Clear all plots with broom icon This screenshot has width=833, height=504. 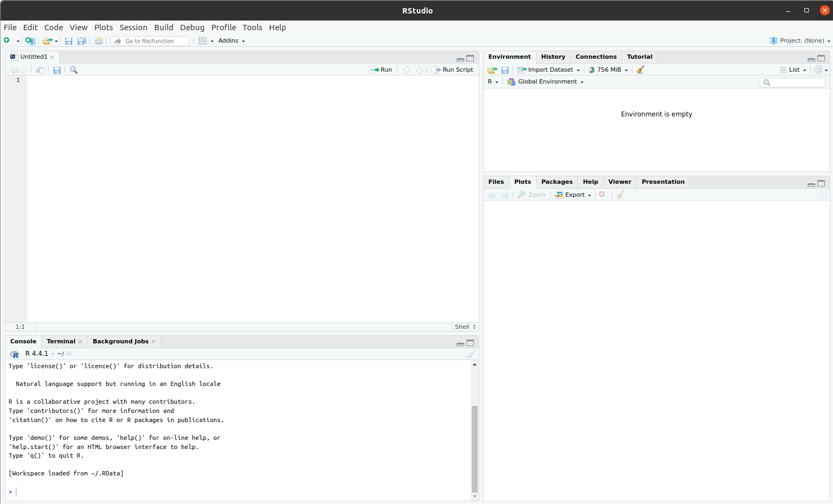coord(621,195)
